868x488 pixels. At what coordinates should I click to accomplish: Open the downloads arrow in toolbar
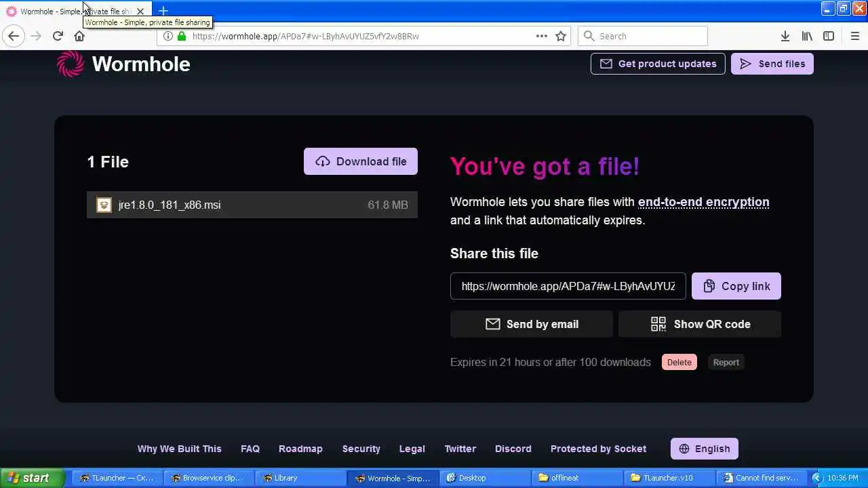click(x=785, y=36)
